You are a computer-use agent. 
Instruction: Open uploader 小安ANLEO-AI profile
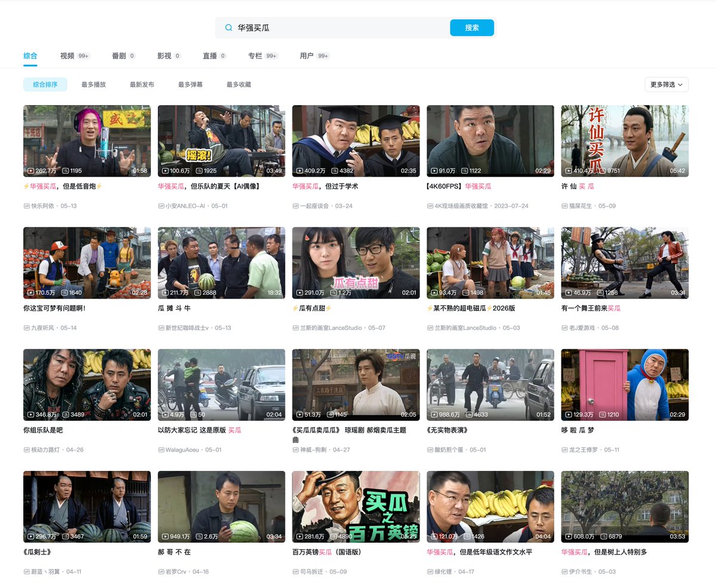point(185,206)
